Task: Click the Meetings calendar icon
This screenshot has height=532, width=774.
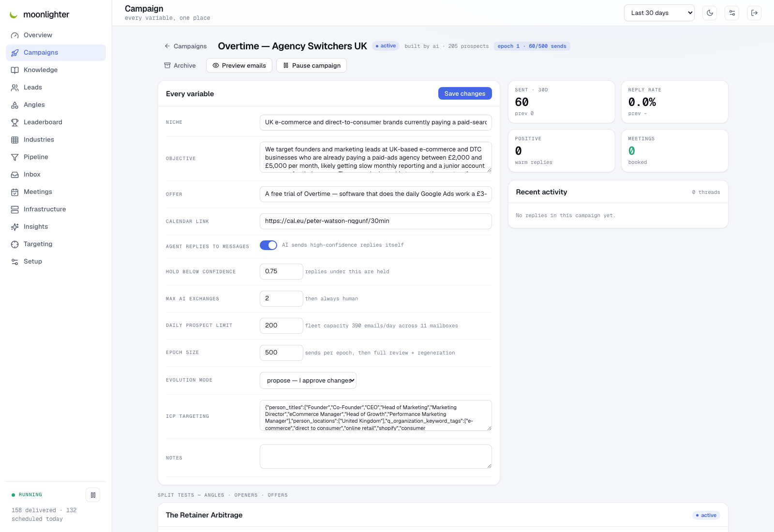Action: [15, 192]
